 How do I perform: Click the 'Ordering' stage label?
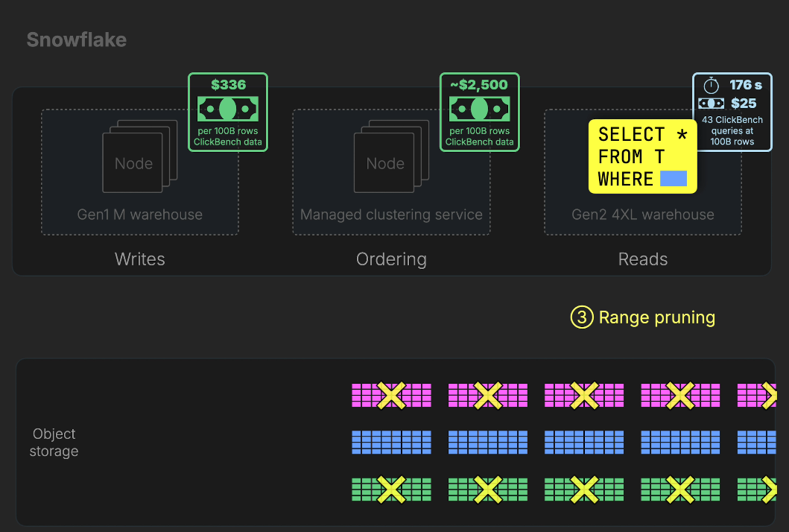[x=391, y=259]
